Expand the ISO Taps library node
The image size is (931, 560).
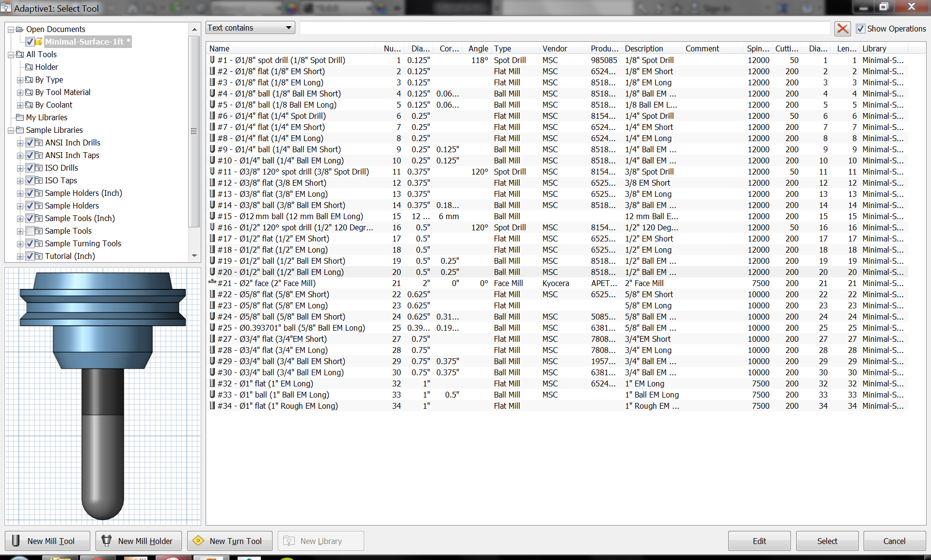pyautogui.click(x=20, y=180)
